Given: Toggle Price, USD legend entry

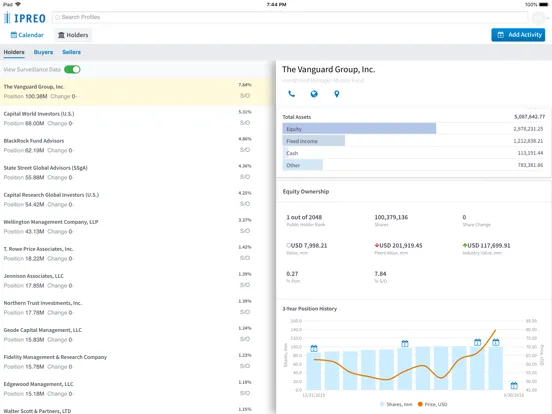Looking at the screenshot, I should click(x=432, y=404).
